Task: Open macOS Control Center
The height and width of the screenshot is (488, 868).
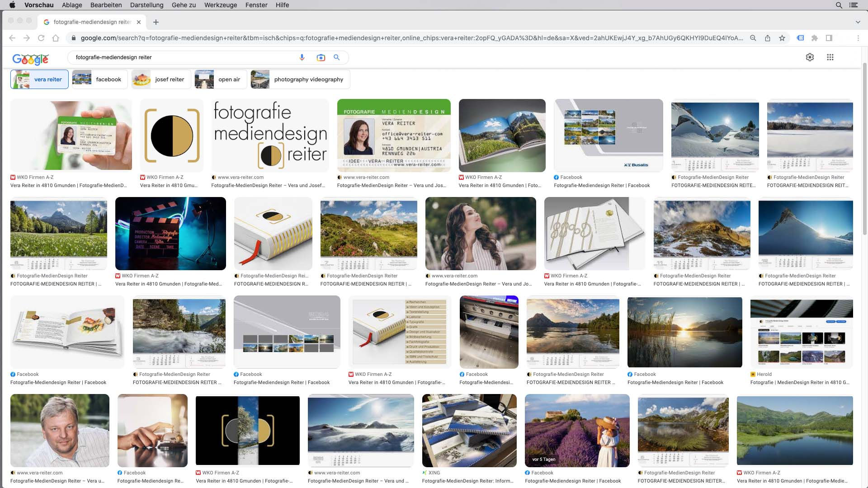Action: coord(853,5)
